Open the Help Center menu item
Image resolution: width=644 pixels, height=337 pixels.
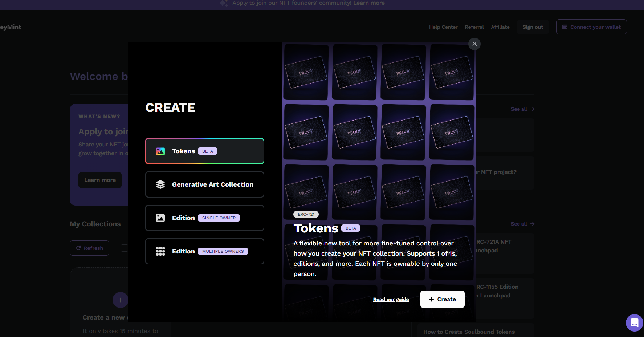[x=443, y=27]
